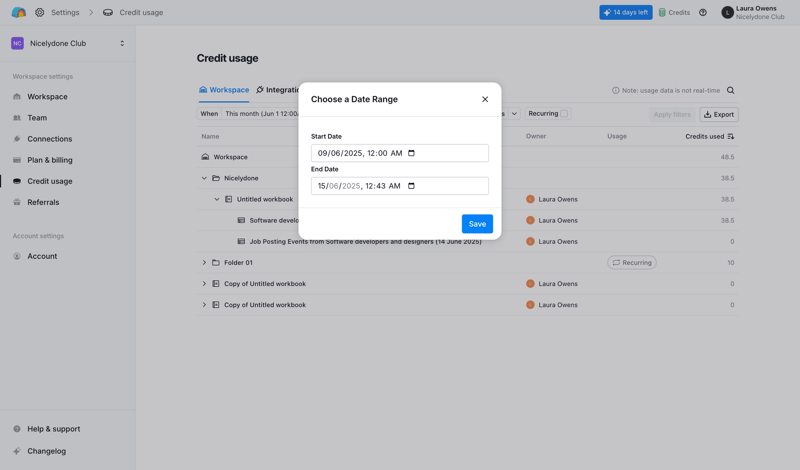Click the Export button
Screen dimensions: 800x470
tap(719, 114)
